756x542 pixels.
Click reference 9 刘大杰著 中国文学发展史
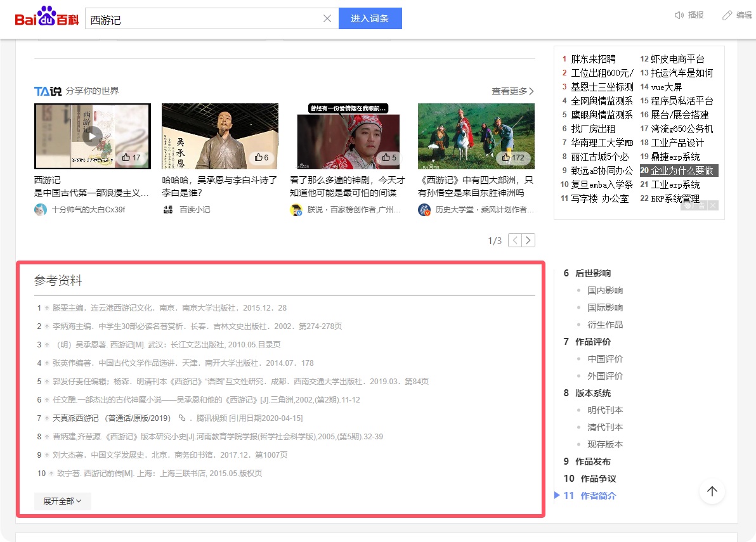[x=170, y=455]
